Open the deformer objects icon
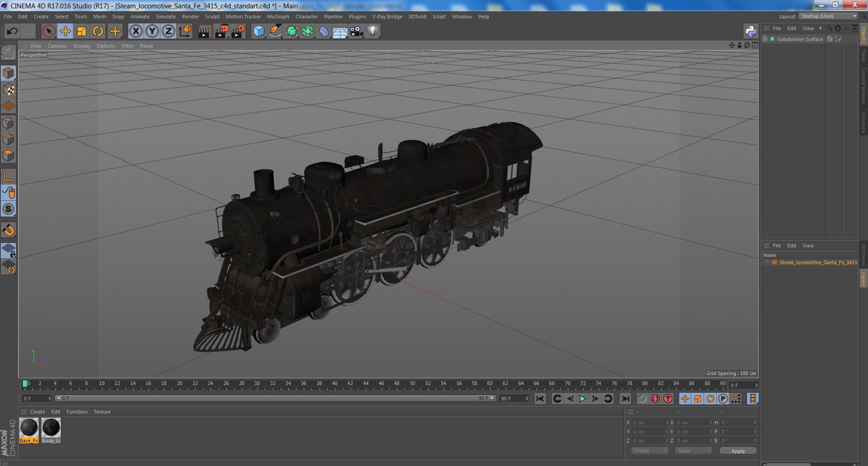 point(324,31)
